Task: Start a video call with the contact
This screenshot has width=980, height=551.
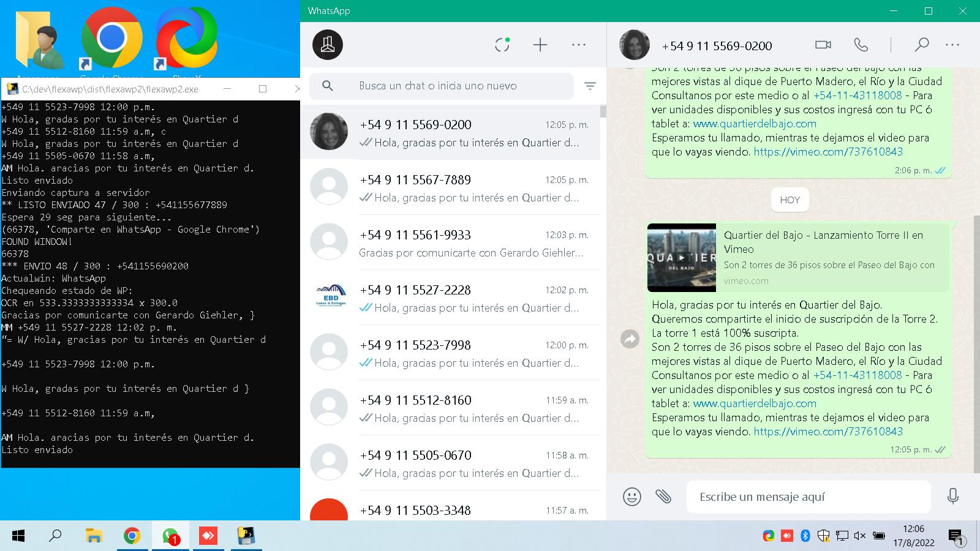Action: click(823, 45)
